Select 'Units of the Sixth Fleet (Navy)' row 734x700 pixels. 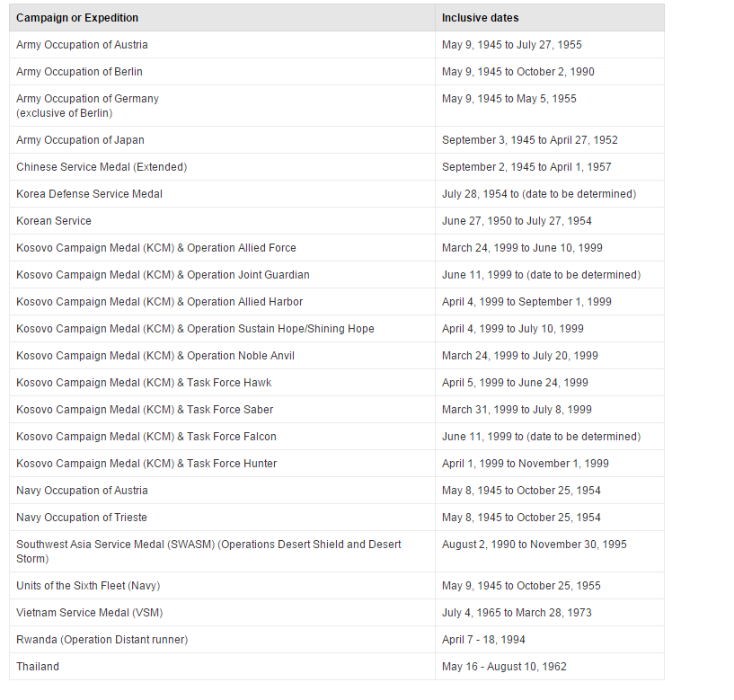pyautogui.click(x=88, y=586)
